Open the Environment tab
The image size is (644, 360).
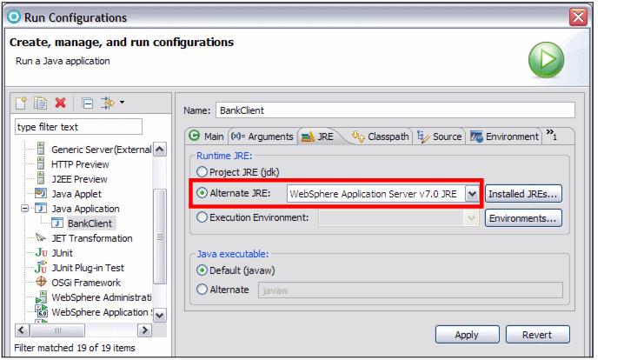click(504, 136)
